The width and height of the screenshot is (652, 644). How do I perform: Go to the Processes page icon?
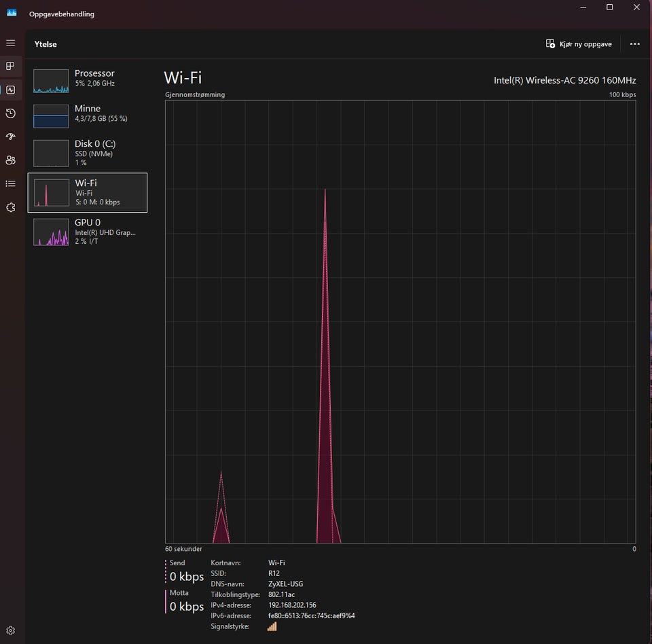point(11,66)
